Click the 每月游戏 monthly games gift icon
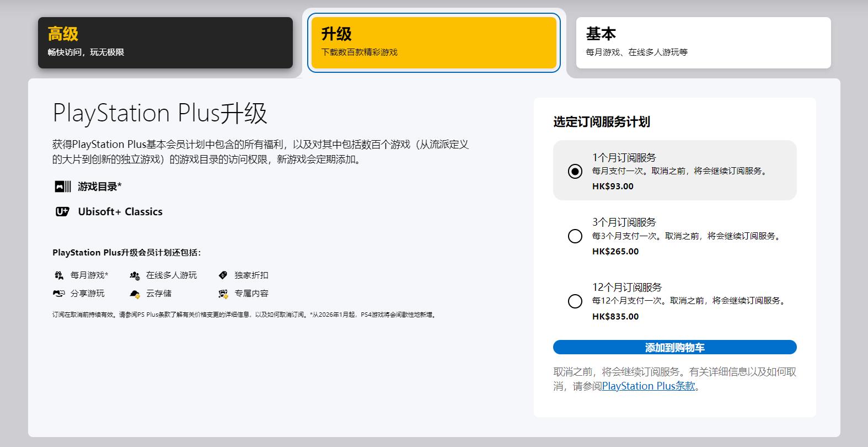The height and width of the screenshot is (447, 868). point(59,275)
